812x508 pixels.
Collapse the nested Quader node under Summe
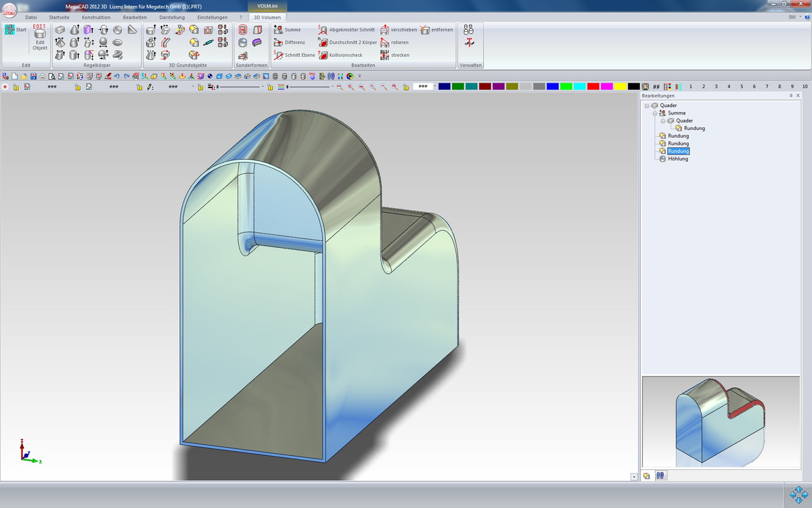click(663, 121)
